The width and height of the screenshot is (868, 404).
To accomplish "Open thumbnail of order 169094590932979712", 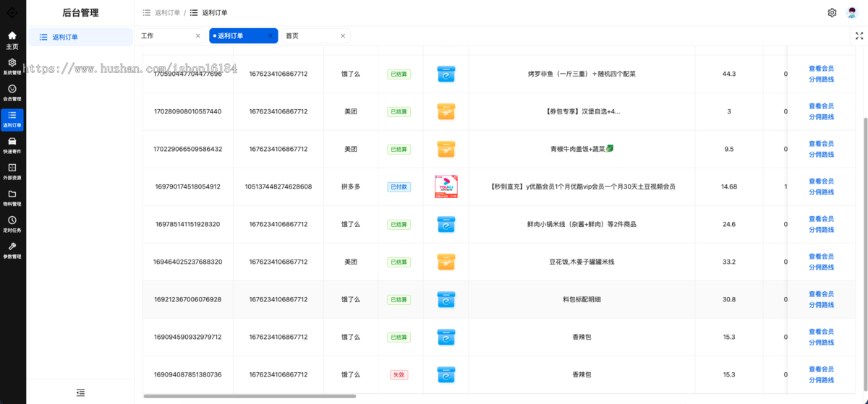I will coord(446,337).
